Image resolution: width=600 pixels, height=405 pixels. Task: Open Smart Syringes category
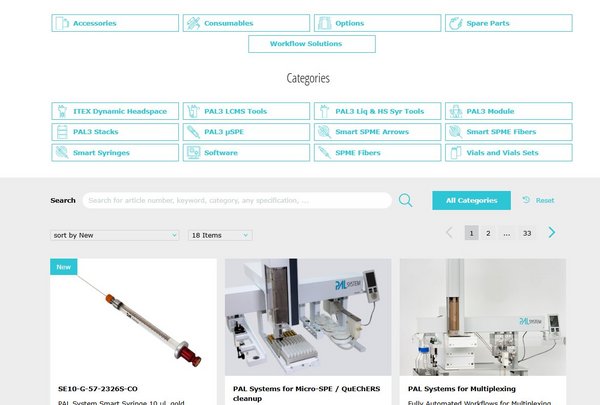coord(115,152)
